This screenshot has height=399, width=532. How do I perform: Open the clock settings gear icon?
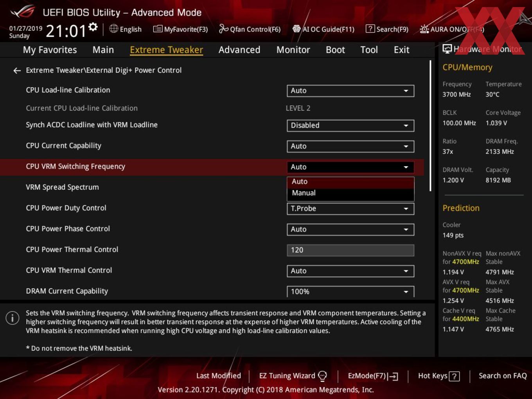pos(93,27)
